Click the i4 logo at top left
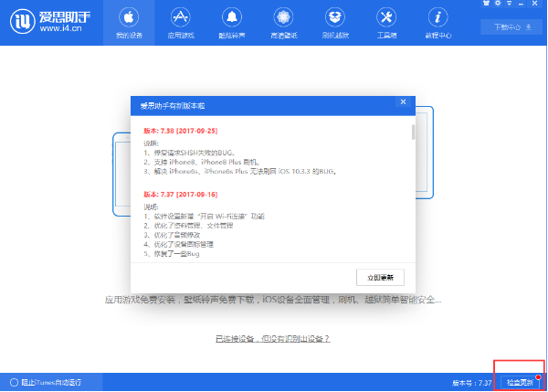548x392 pixels. coord(23,22)
